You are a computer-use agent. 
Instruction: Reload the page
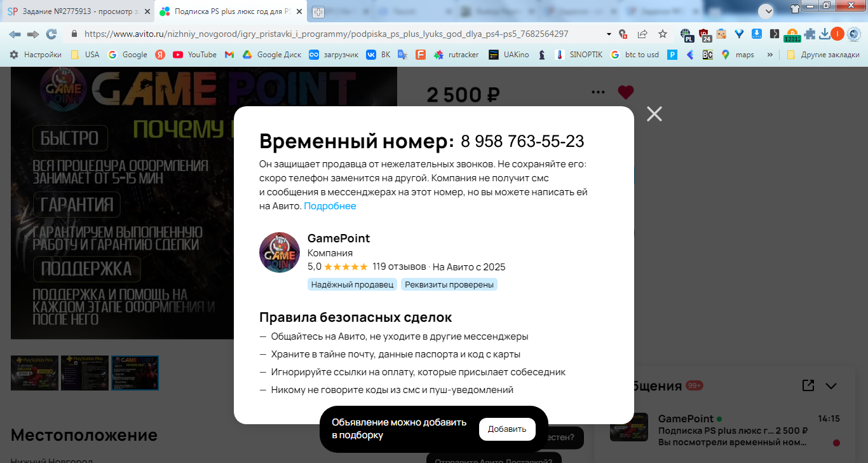(x=51, y=34)
